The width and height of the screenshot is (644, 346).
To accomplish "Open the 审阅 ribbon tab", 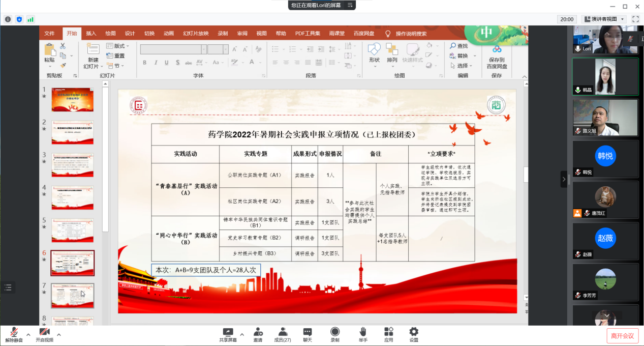I will 242,34.
